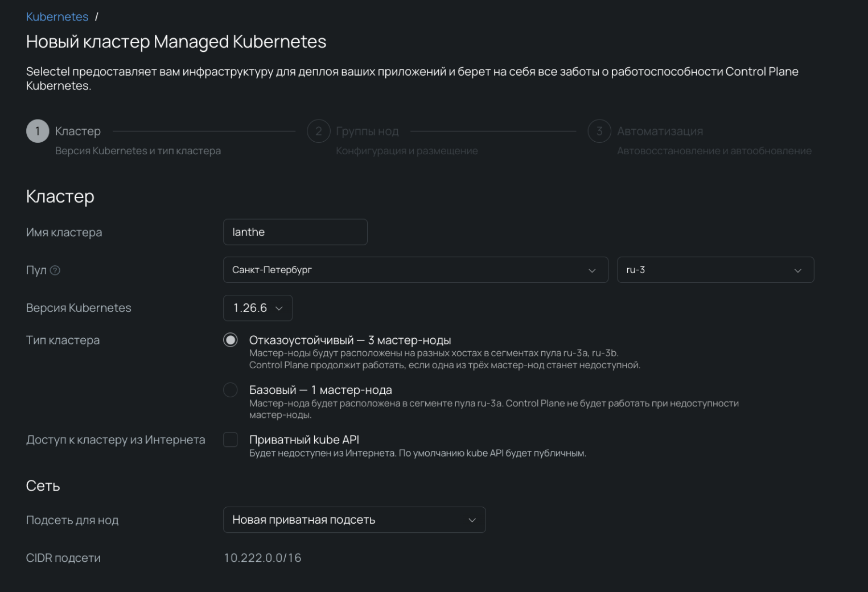
Task: Click the Имя кластера label
Action: [64, 232]
